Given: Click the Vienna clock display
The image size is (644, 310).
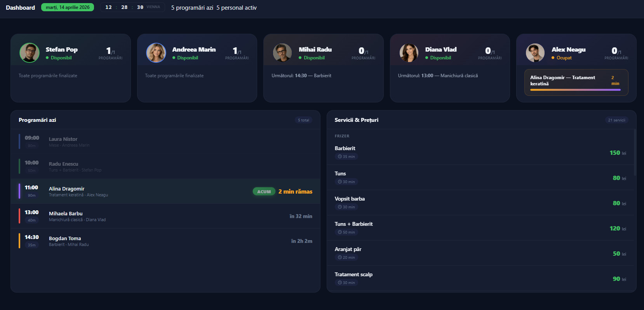Looking at the screenshot, I should (132, 7).
